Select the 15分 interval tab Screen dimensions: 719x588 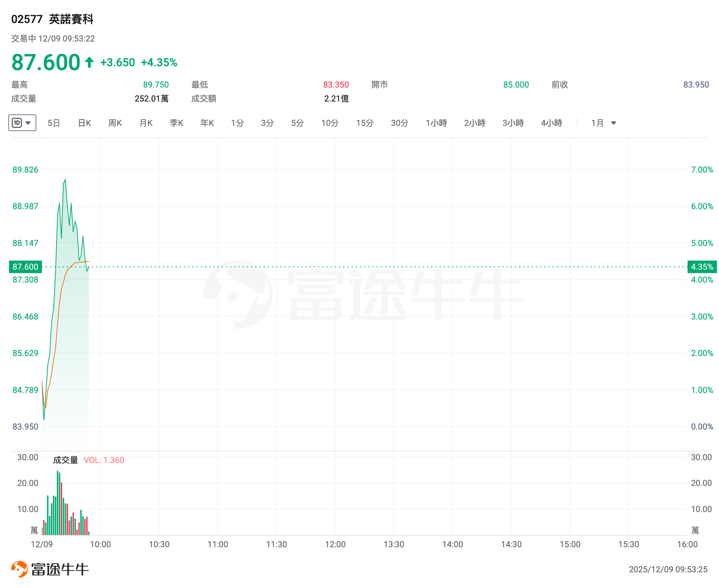coord(365,123)
